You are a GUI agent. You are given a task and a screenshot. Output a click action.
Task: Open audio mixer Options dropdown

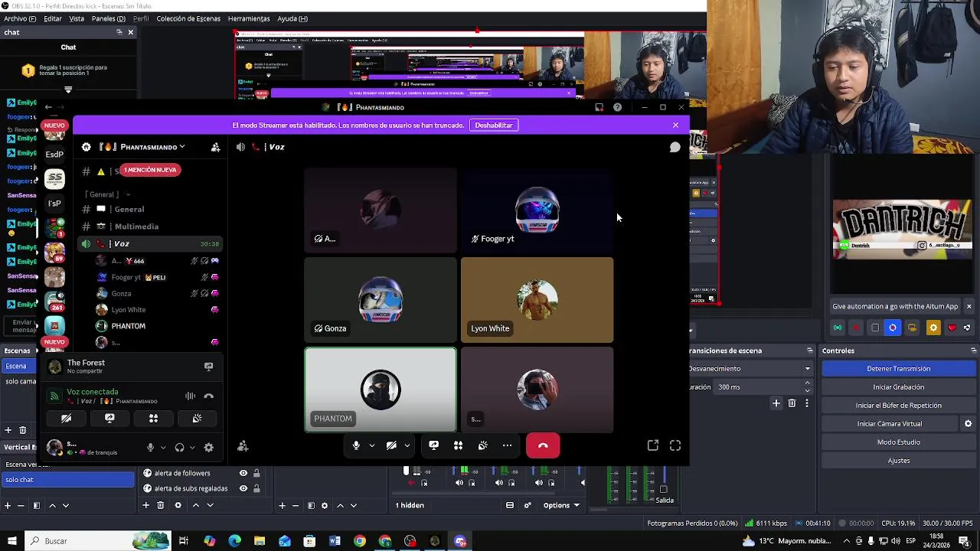click(560, 505)
